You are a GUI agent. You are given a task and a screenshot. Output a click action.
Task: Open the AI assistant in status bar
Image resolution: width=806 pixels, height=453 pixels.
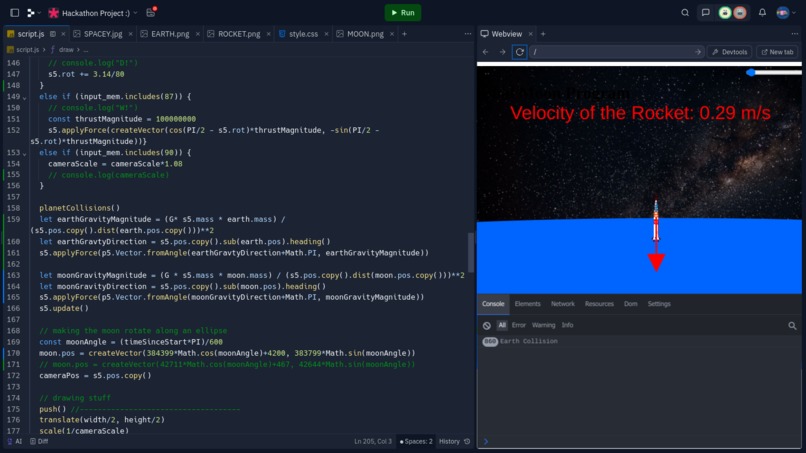click(x=14, y=442)
